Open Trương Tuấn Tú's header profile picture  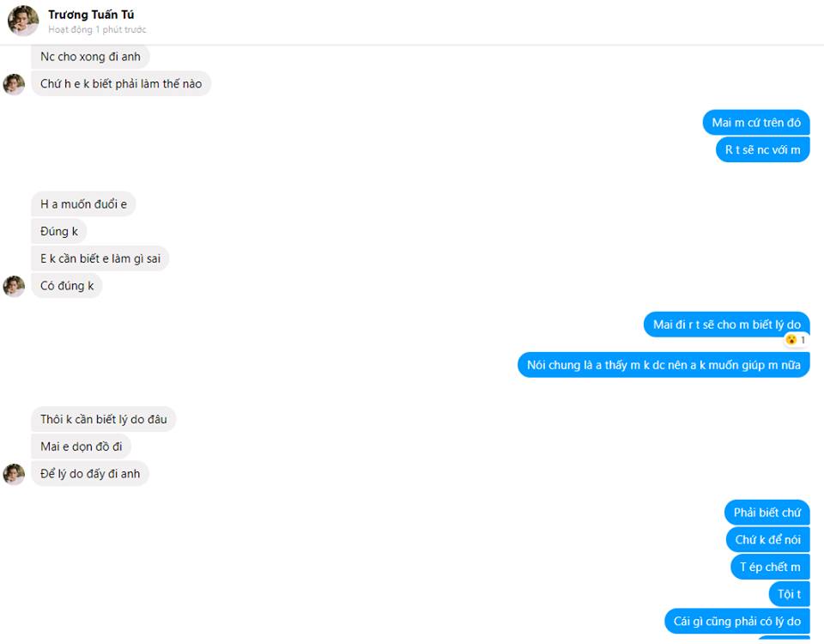tap(23, 21)
